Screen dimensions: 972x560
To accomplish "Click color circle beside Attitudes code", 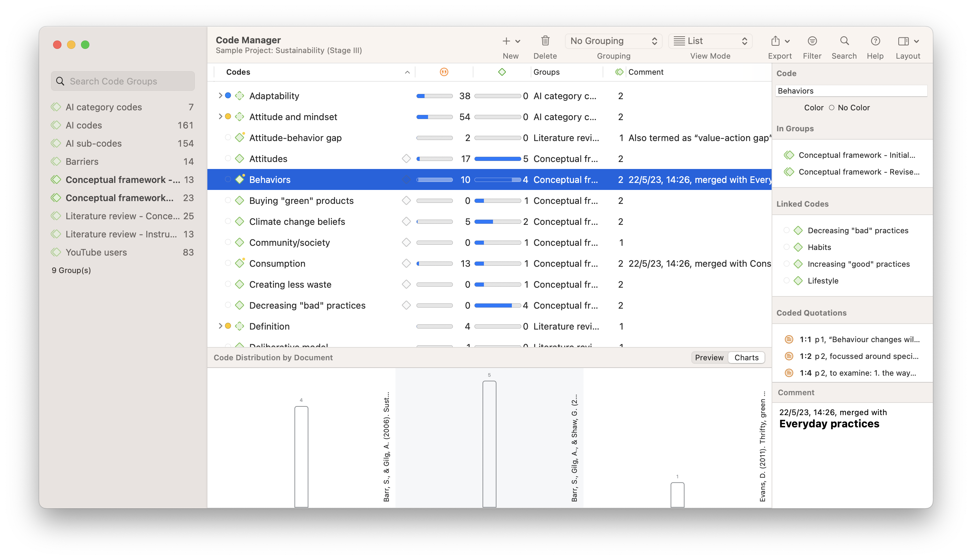I will 228,159.
